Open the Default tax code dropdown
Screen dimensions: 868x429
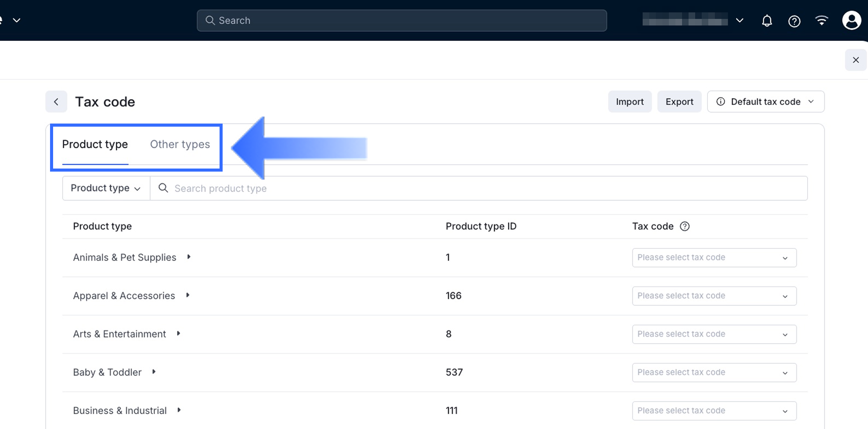click(765, 102)
